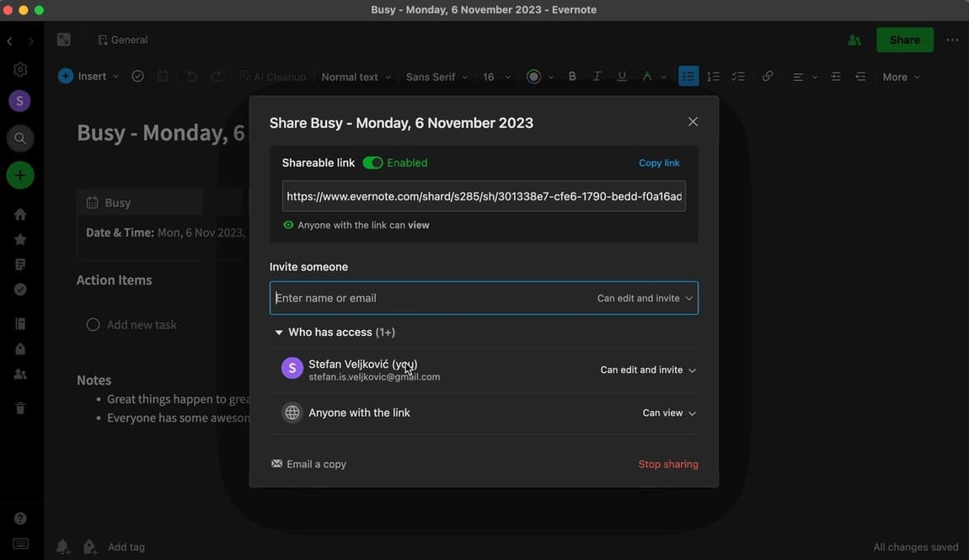
Task: Create new note with green plus button
Action: pyautogui.click(x=19, y=175)
